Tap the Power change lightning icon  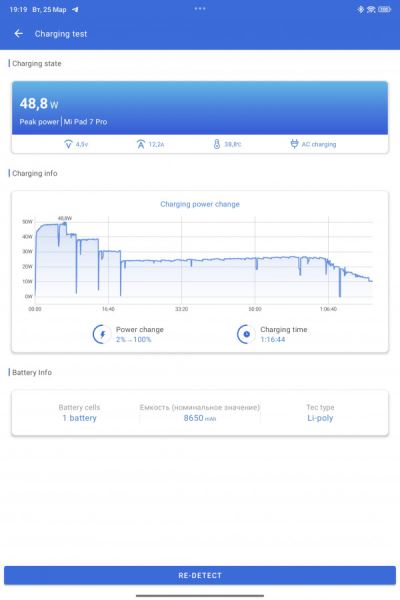pyautogui.click(x=102, y=334)
